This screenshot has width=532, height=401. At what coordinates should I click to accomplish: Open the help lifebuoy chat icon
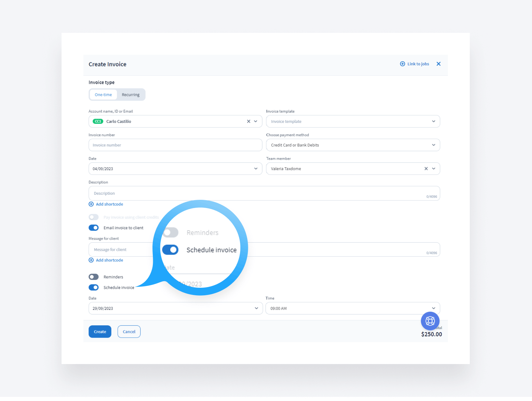tap(430, 321)
